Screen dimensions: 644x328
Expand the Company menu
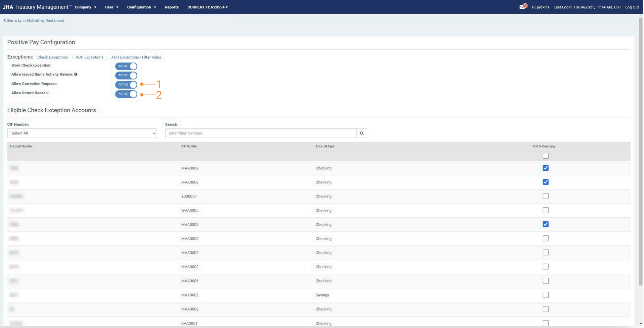[x=85, y=7]
